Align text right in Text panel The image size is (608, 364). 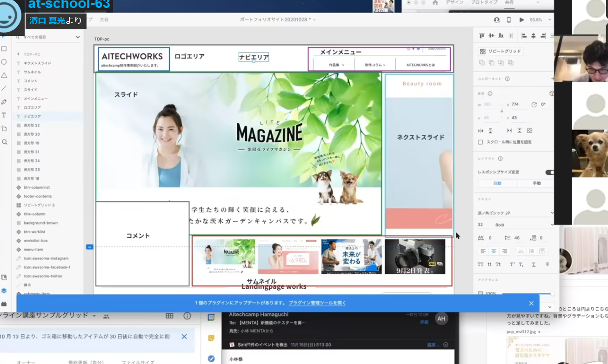(505, 251)
